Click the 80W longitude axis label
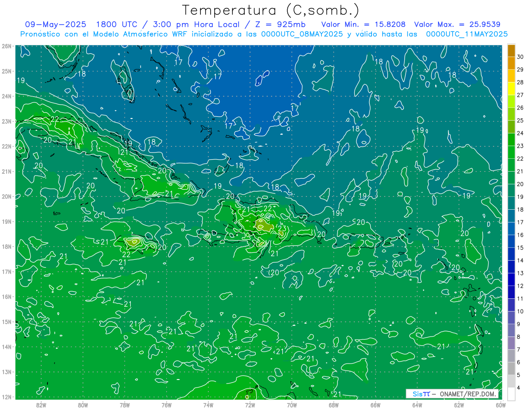This screenshot has height=411, width=532. point(83,405)
